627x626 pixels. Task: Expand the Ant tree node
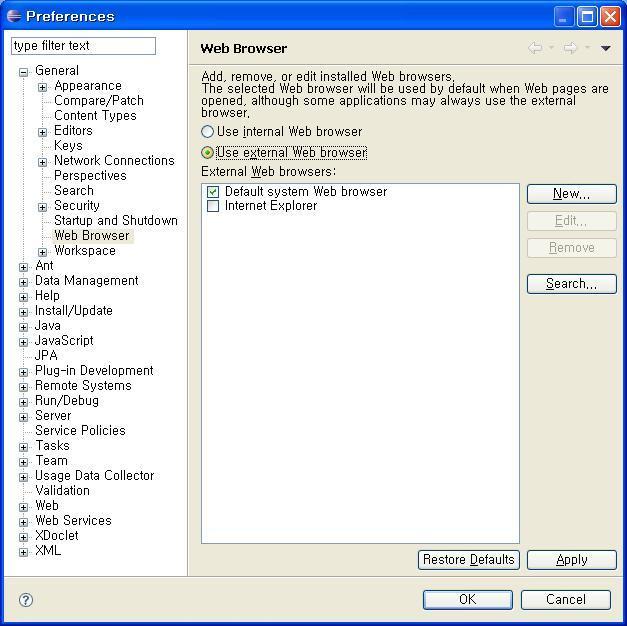click(x=24, y=267)
